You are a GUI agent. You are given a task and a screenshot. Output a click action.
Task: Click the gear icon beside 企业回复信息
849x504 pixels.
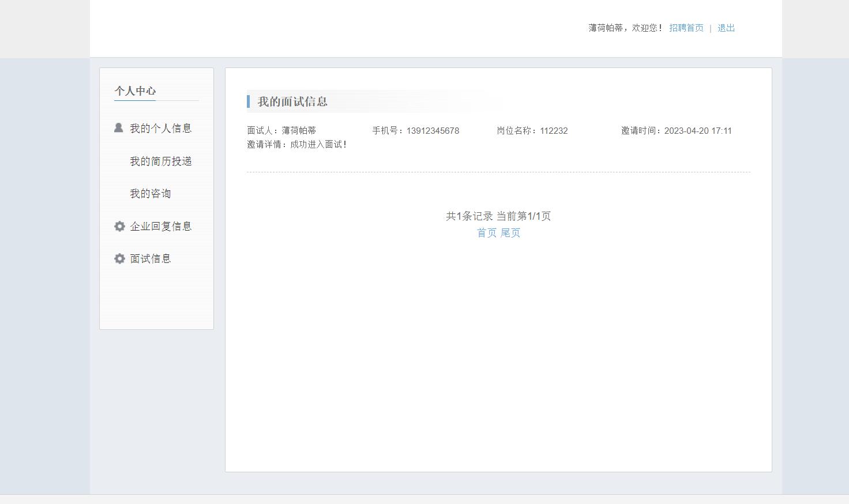[119, 226]
